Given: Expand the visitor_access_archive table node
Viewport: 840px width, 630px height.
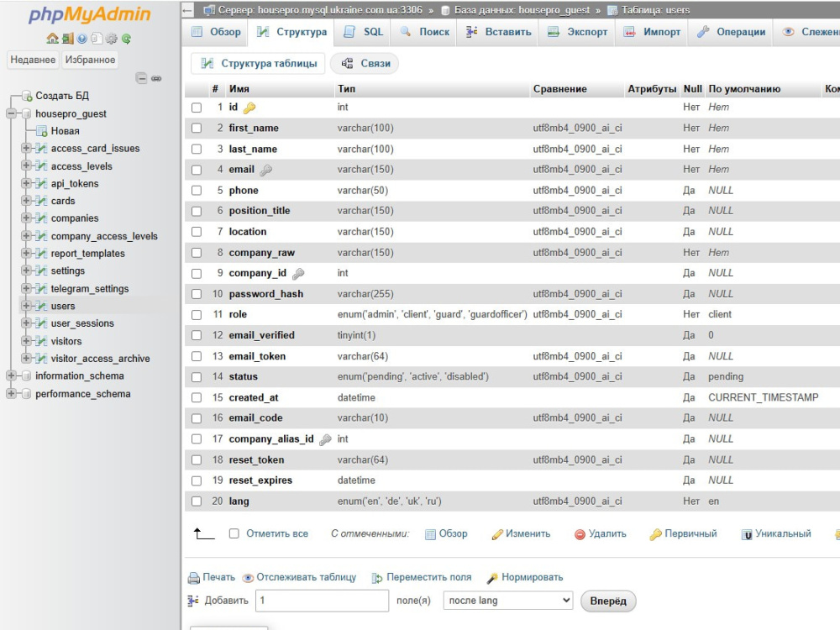Looking at the screenshot, I should (x=26, y=358).
